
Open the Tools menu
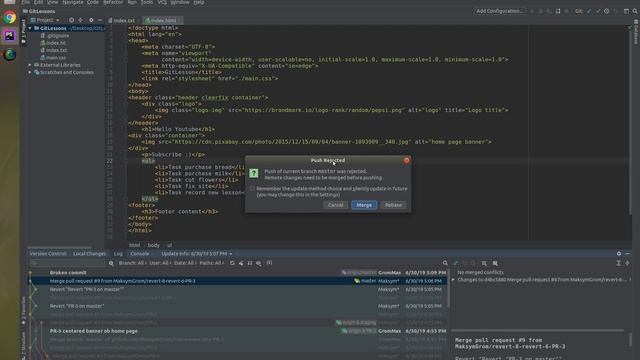[x=147, y=2]
